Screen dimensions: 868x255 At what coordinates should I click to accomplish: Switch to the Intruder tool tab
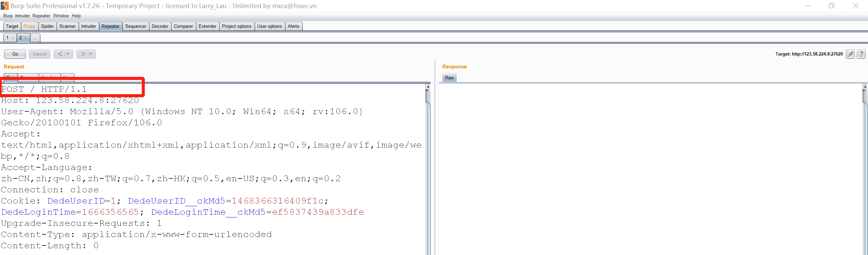point(89,26)
